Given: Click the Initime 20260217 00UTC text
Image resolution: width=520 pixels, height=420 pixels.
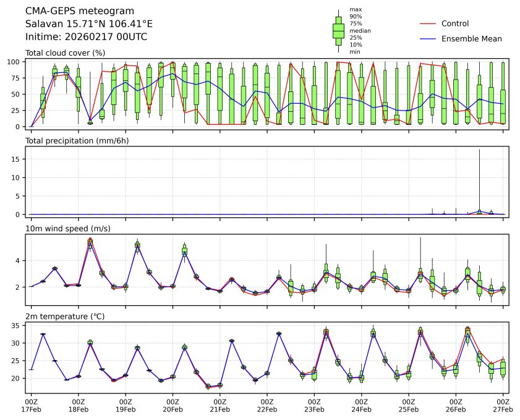Looking at the screenshot, I should 86,37.
